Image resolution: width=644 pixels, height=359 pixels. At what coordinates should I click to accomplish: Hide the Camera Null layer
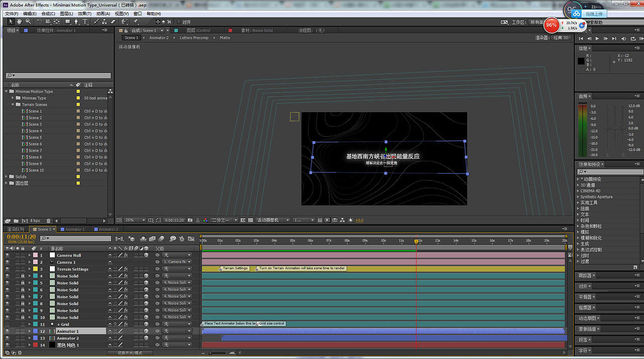tap(8, 255)
